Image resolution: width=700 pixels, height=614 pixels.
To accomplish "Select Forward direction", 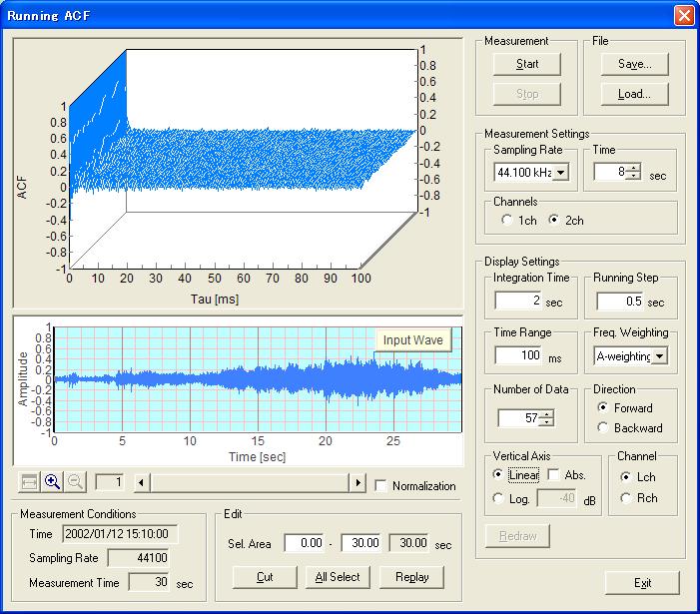I will (x=603, y=407).
